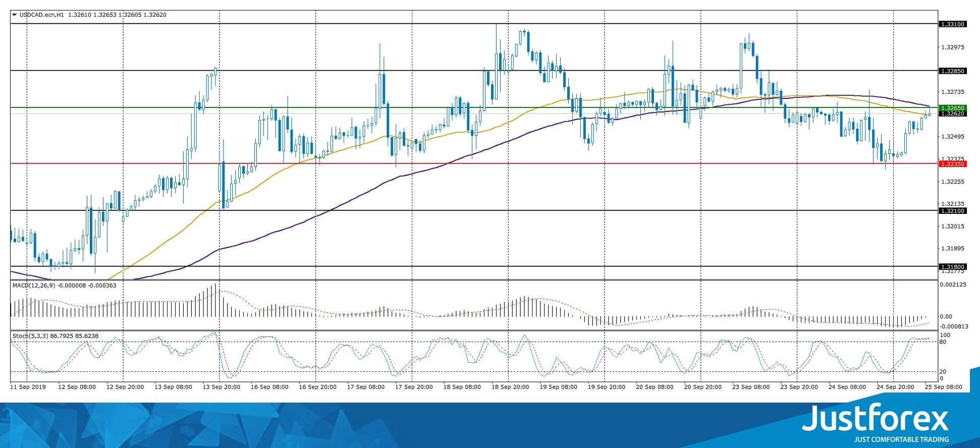Image resolution: width=980 pixels, height=448 pixels.
Task: Click the 24 Sep 08:00 time label
Action: 848,387
